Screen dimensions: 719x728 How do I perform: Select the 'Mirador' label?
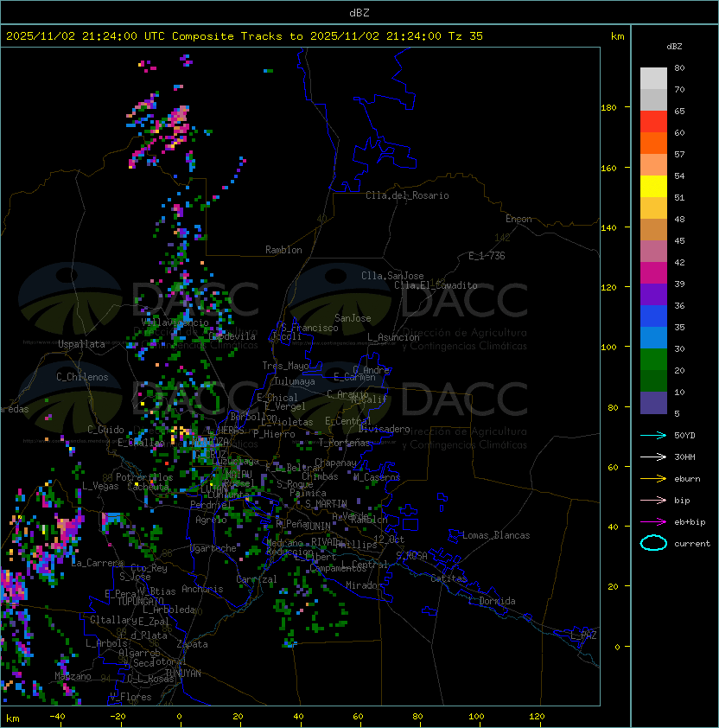[x=364, y=585]
